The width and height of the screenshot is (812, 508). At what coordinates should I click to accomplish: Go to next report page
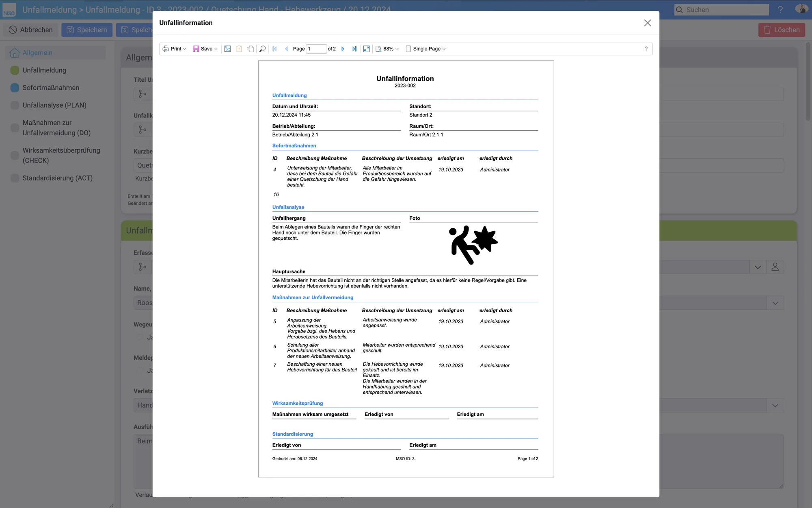(x=343, y=49)
